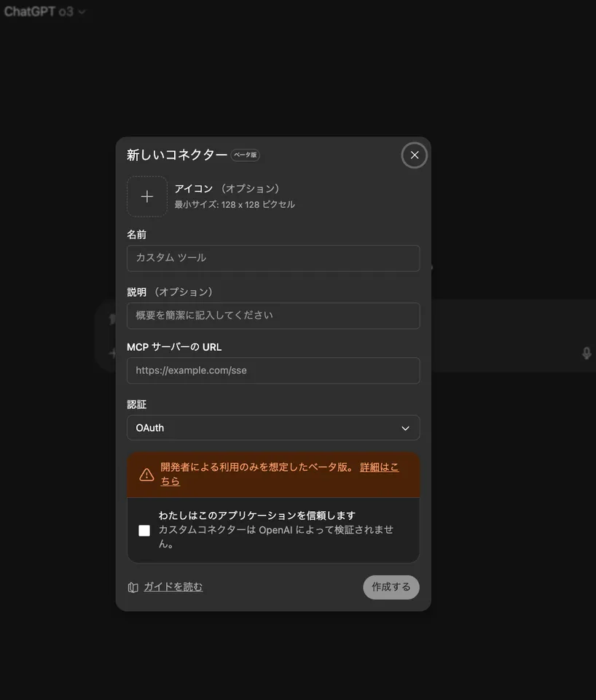This screenshot has height=700, width=596.
Task: Click the アイコン (オプション) label text
Action: click(227, 189)
